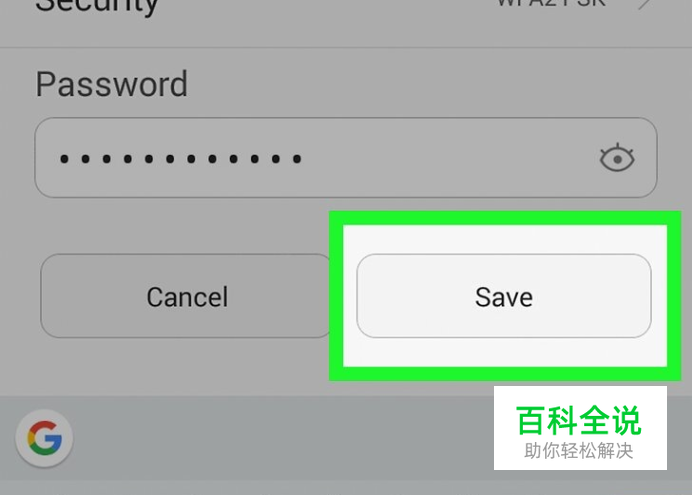Show password with the eye icon
Viewport: 692px width, 495px height.
click(x=617, y=158)
